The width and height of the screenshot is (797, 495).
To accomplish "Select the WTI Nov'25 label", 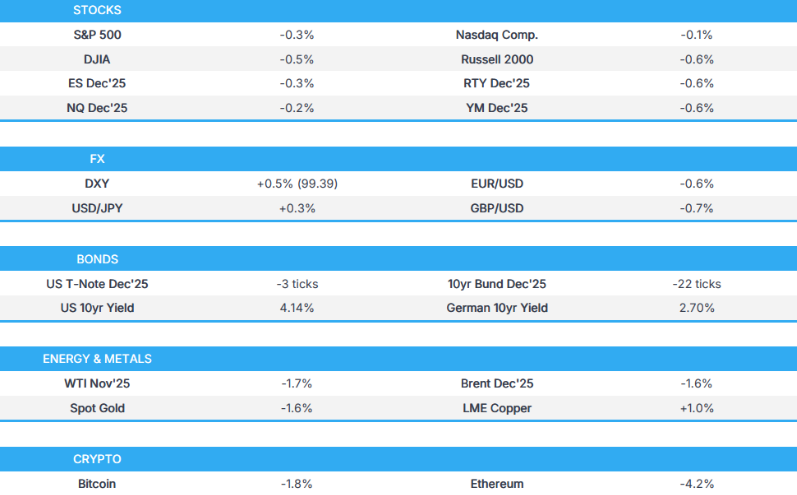I will click(x=97, y=384).
